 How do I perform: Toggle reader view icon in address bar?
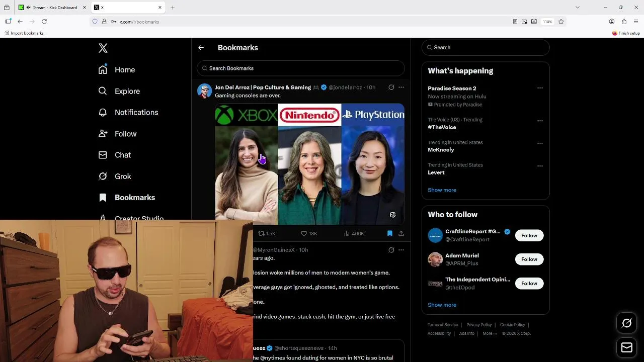point(515,22)
